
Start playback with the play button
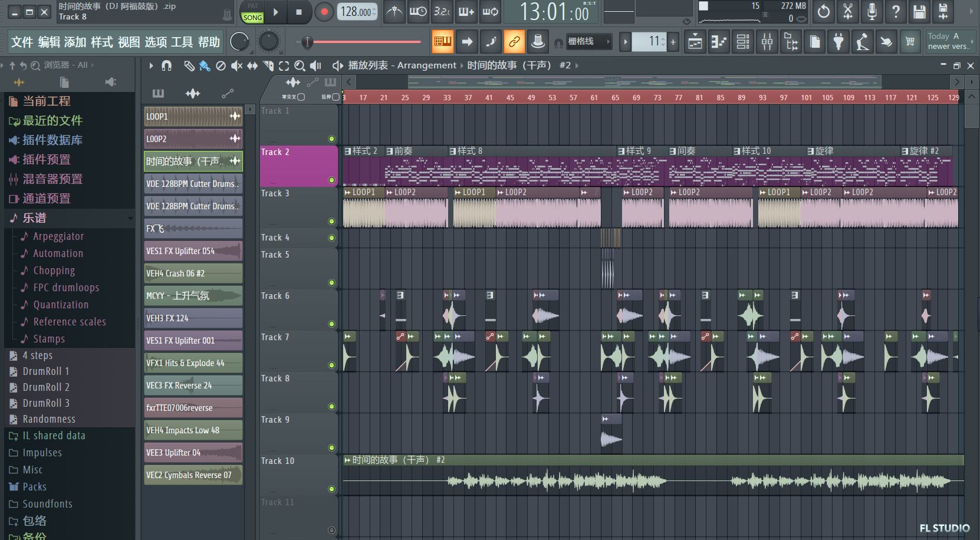click(x=275, y=12)
